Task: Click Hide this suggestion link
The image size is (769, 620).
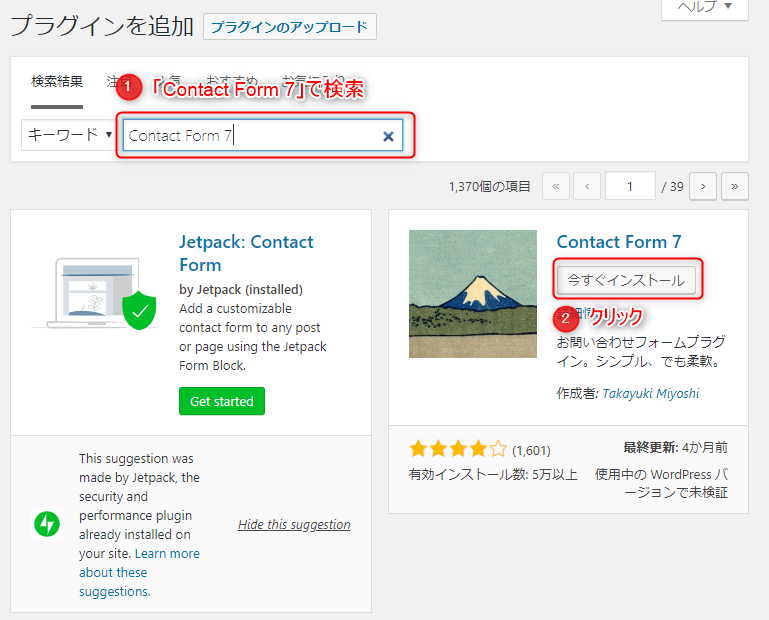Action: tap(294, 524)
